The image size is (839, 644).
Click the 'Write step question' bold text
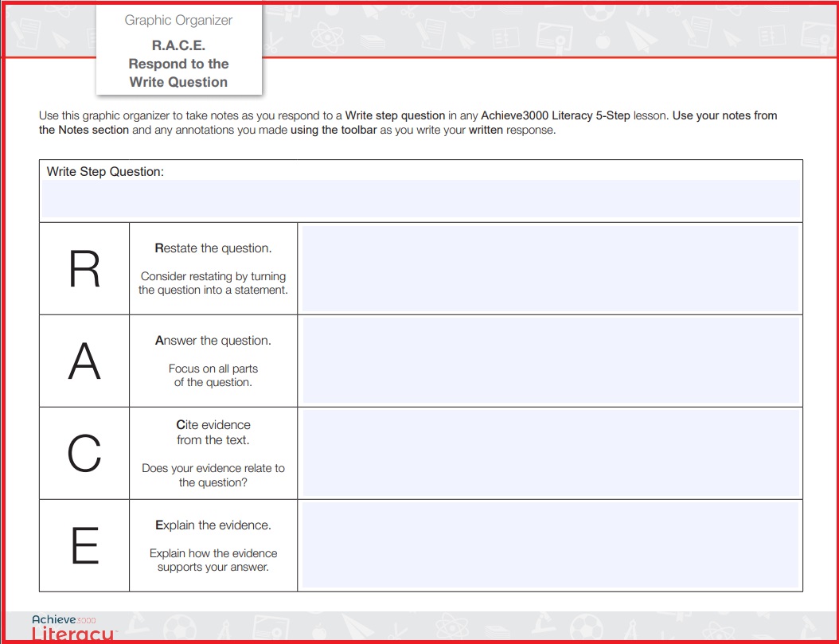(x=395, y=115)
